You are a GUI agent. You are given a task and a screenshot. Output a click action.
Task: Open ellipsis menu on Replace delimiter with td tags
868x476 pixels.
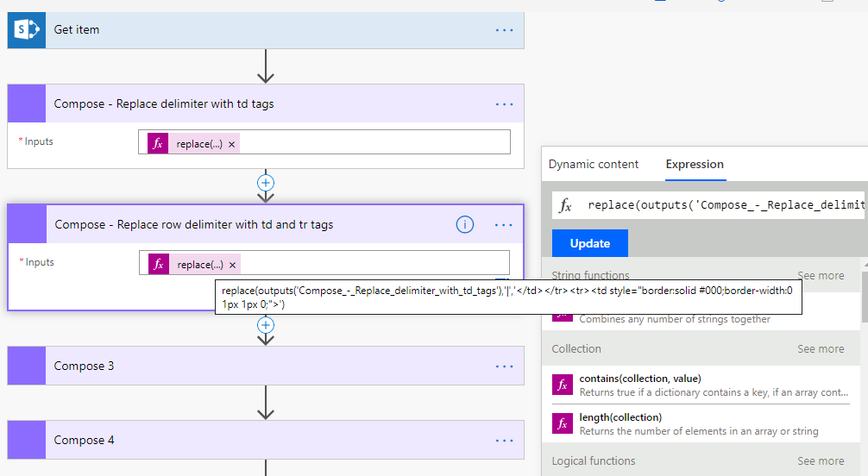pyautogui.click(x=504, y=104)
